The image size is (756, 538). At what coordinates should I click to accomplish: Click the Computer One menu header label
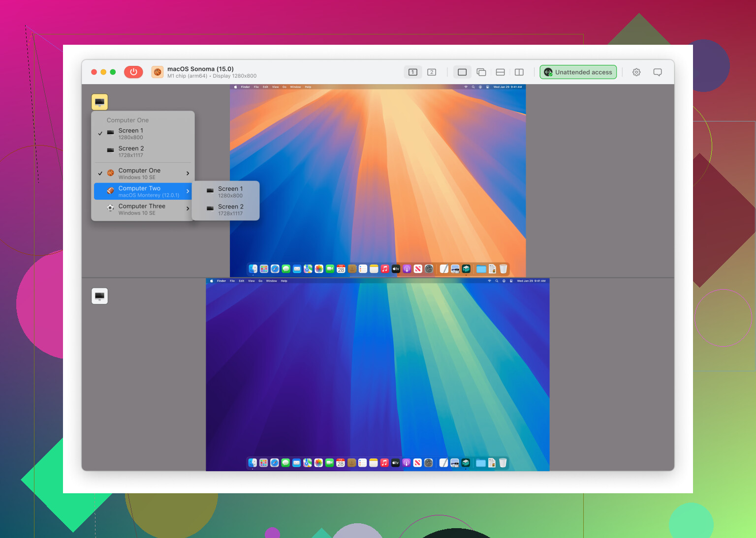pyautogui.click(x=127, y=120)
